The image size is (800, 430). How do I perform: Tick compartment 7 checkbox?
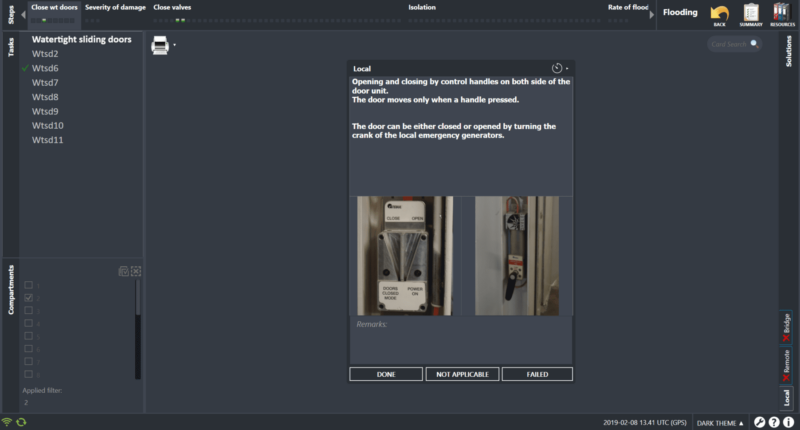(x=29, y=361)
